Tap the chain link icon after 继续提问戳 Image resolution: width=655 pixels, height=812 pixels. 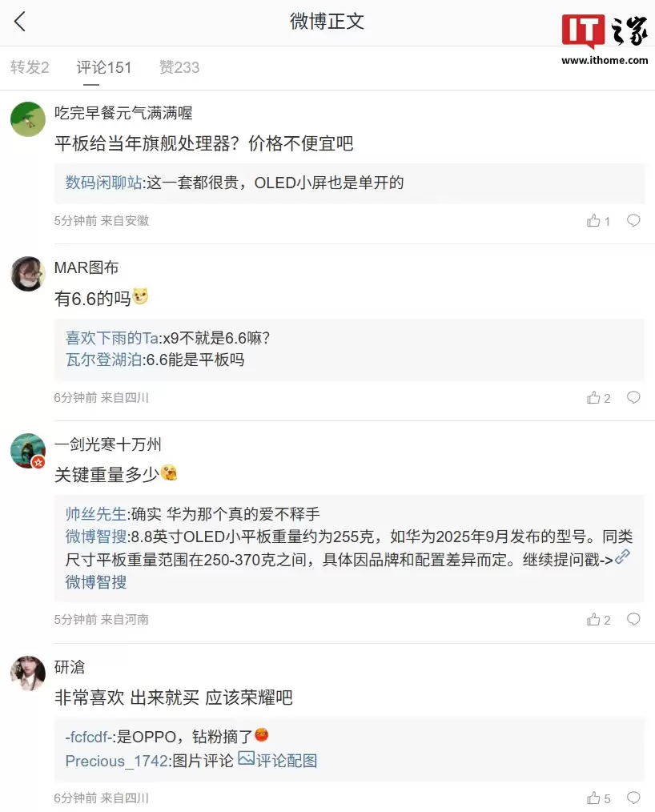622,558
